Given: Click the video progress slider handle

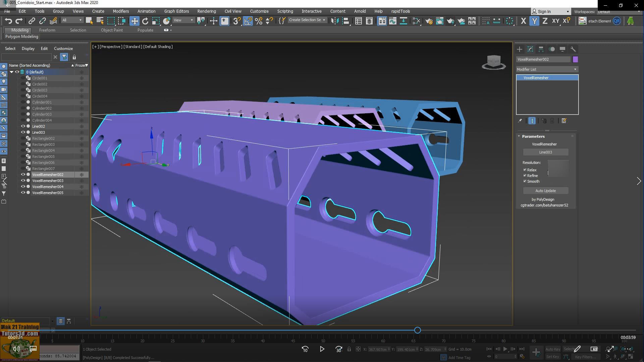Looking at the screenshot, I should point(417,330).
